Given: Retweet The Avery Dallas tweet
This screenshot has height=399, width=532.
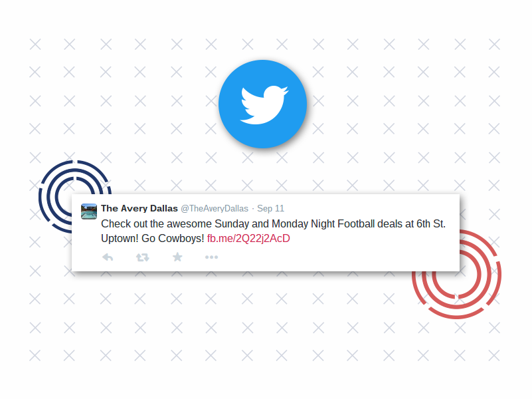Looking at the screenshot, I should 143,257.
